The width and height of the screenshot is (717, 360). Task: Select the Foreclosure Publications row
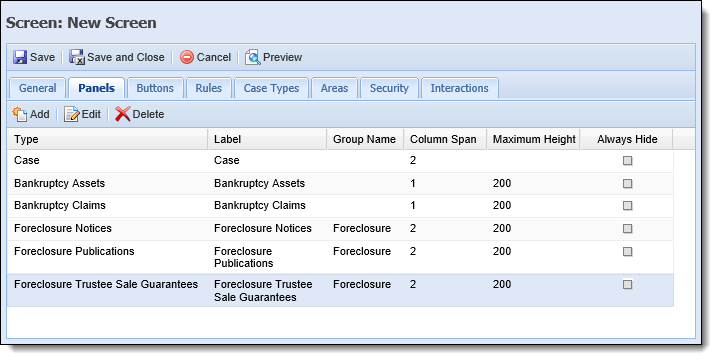coord(340,257)
